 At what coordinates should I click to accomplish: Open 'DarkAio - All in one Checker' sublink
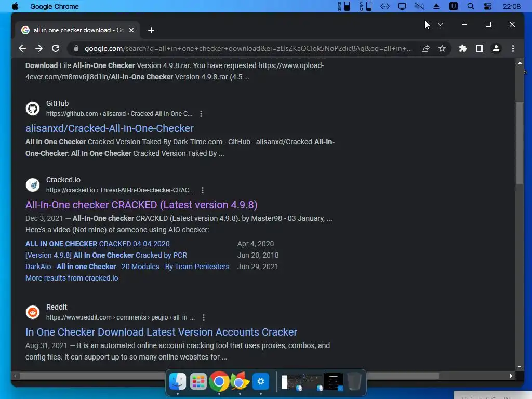pyautogui.click(x=127, y=267)
